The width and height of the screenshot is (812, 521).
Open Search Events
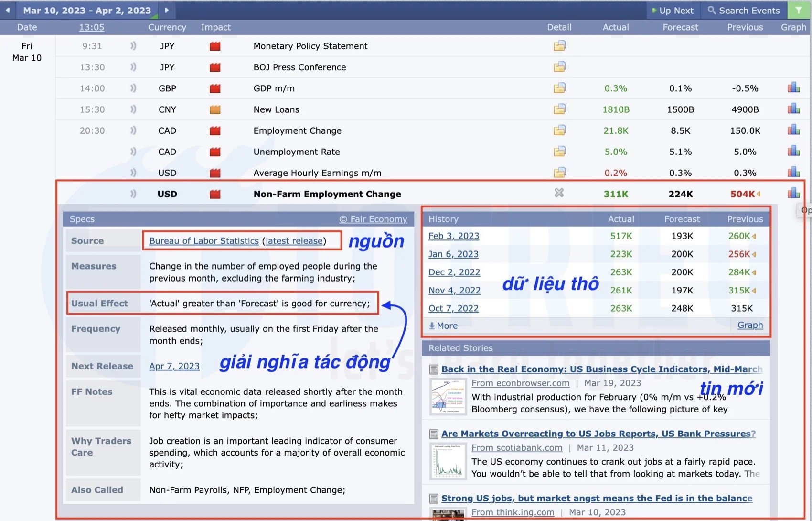(744, 10)
